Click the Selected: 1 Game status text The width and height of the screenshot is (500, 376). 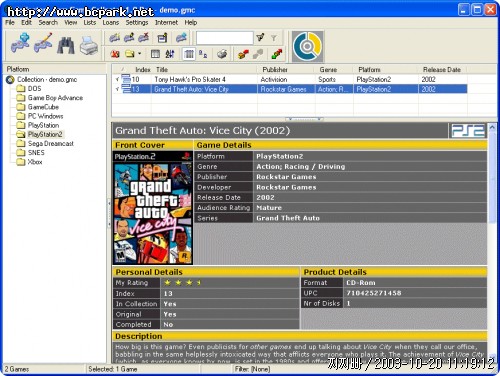(x=113, y=369)
